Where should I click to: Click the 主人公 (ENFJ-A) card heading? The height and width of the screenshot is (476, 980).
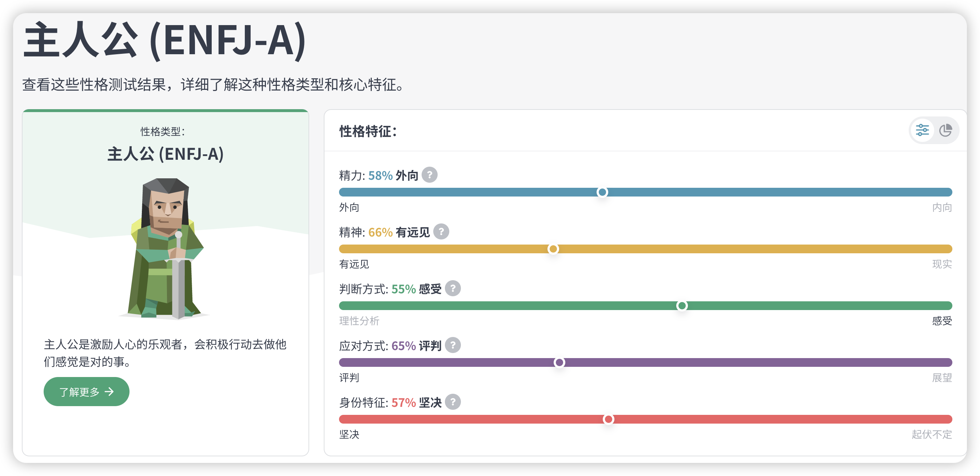click(166, 154)
